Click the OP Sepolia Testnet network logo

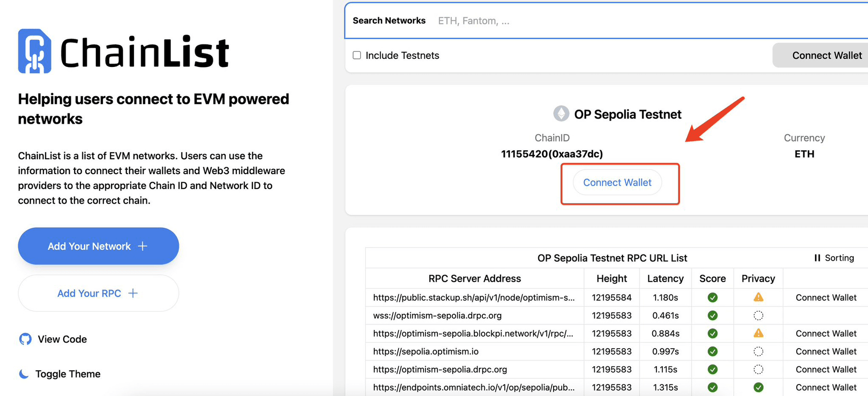[561, 114]
